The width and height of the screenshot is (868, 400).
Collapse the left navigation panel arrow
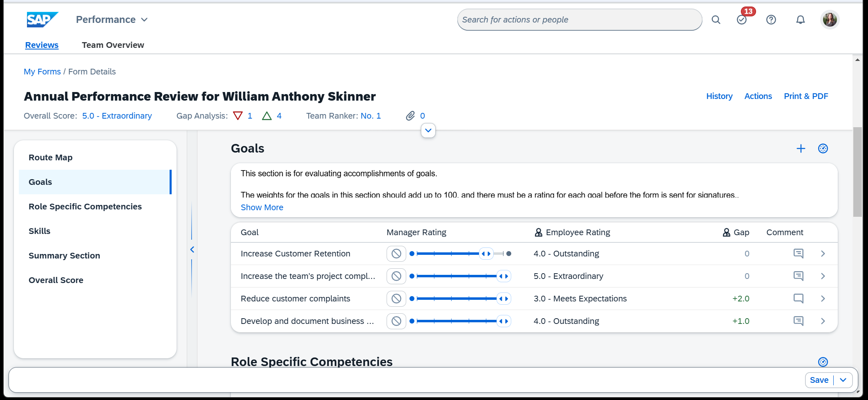pos(192,249)
